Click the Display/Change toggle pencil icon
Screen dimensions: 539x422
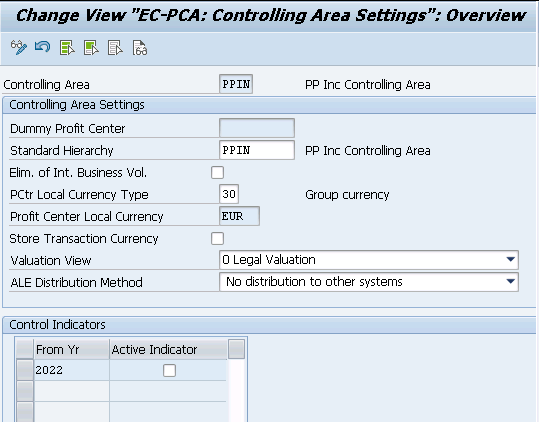tap(19, 47)
